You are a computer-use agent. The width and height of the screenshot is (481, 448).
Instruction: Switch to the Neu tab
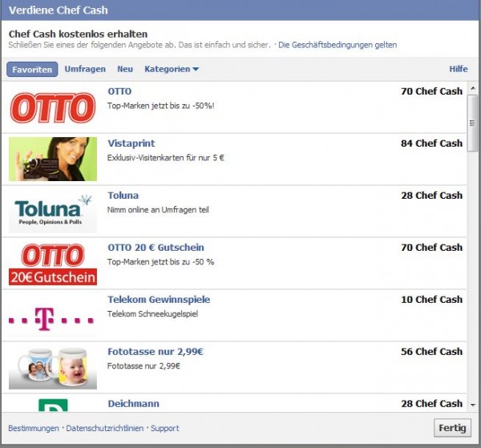pyautogui.click(x=125, y=70)
